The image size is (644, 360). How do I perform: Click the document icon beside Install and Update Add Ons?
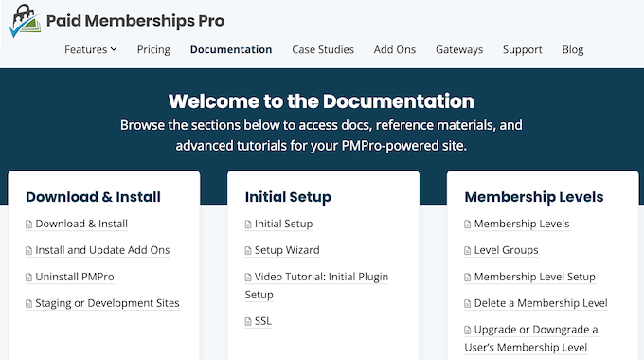point(28,251)
